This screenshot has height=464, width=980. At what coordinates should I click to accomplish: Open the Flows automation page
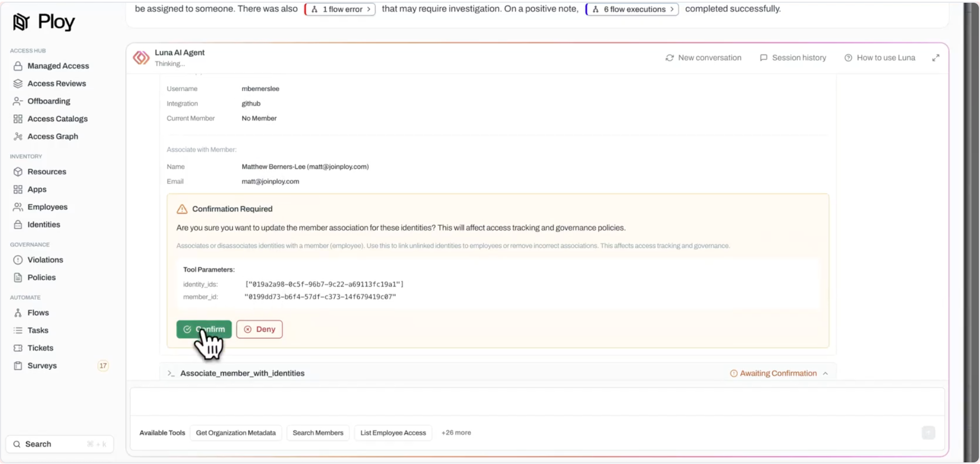(38, 313)
